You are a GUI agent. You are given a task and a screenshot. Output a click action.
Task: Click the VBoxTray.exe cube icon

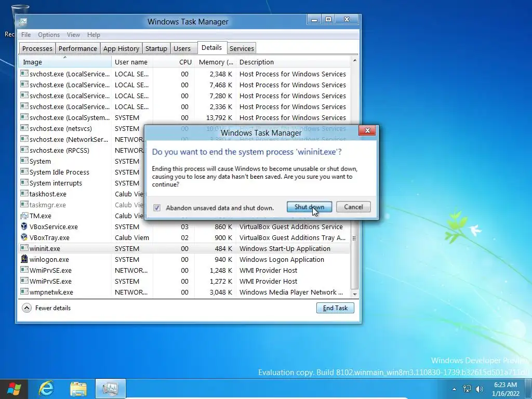24,237
